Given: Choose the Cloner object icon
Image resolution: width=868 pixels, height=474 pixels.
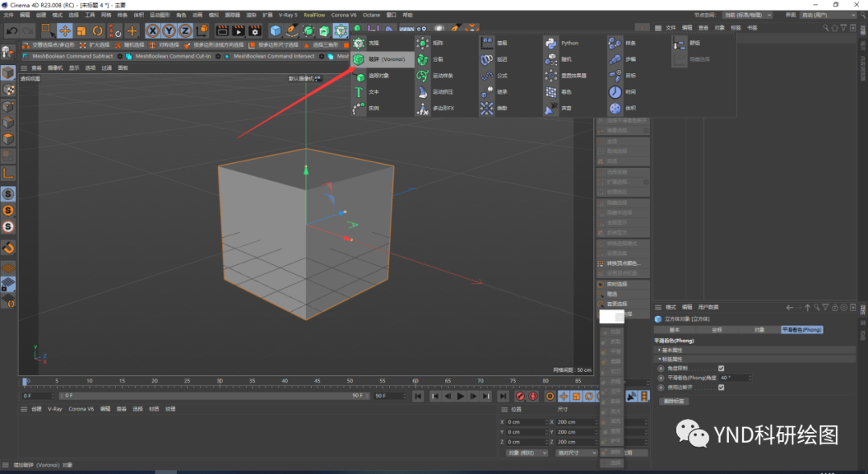Looking at the screenshot, I should (x=358, y=43).
